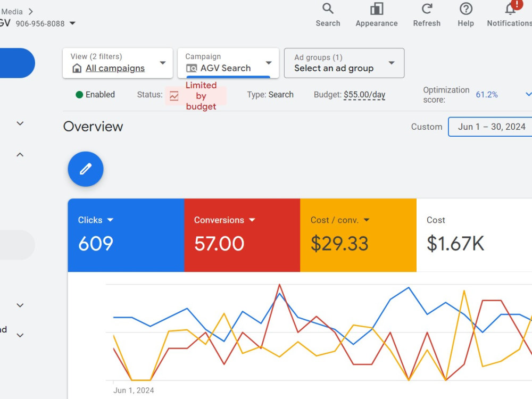The width and height of the screenshot is (532, 399).
Task: Open the Clicks metric dropdown arrow
Action: [110, 220]
